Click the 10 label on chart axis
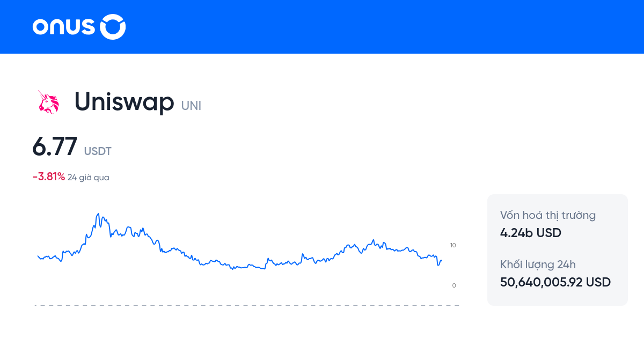 (453, 245)
